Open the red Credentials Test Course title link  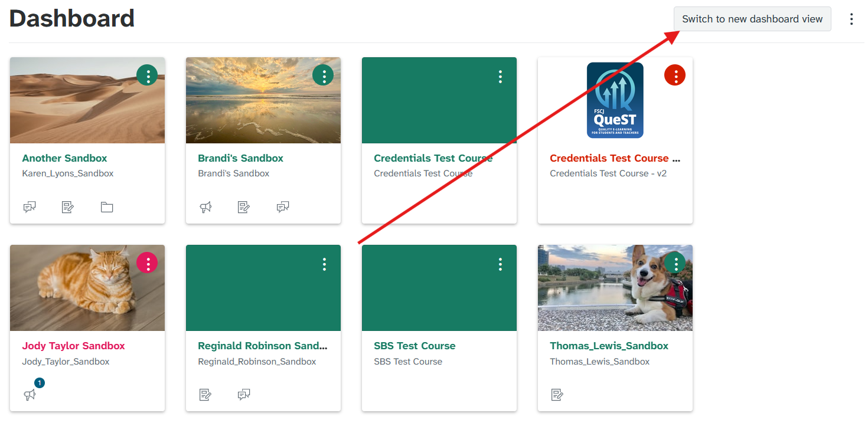coord(615,158)
